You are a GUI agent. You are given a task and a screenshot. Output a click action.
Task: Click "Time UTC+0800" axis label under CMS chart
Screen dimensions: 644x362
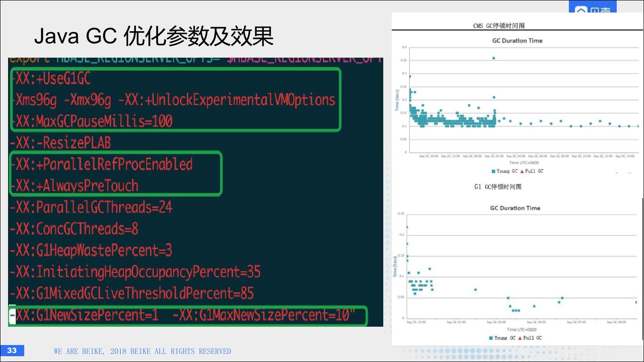click(x=524, y=163)
